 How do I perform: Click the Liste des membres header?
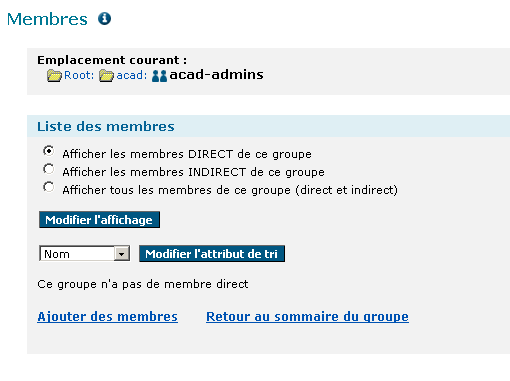pos(106,126)
